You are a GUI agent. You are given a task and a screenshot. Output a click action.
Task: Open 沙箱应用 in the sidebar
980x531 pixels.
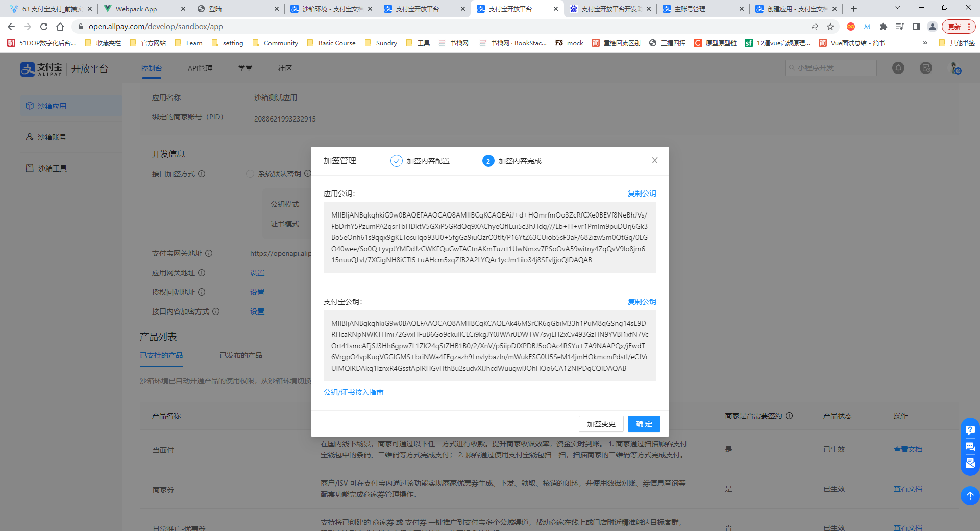pyautogui.click(x=71, y=106)
